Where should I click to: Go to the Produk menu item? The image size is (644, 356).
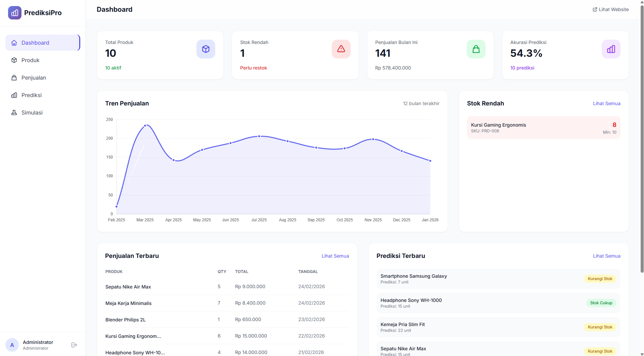(30, 60)
